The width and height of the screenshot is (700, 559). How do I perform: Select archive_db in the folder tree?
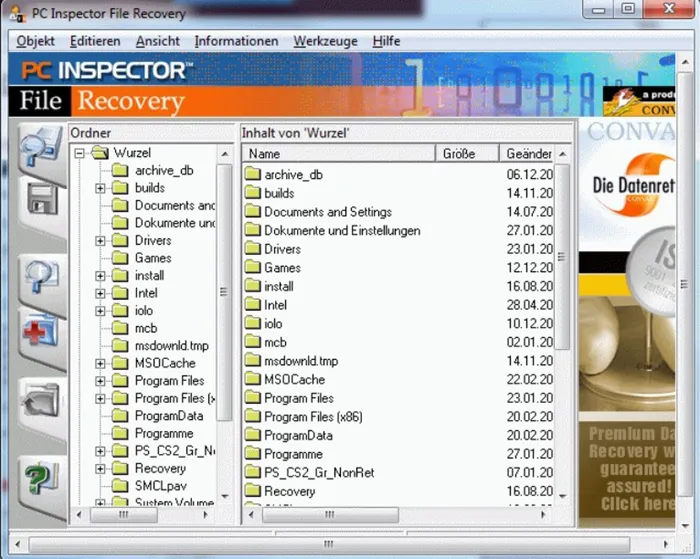[x=164, y=171]
